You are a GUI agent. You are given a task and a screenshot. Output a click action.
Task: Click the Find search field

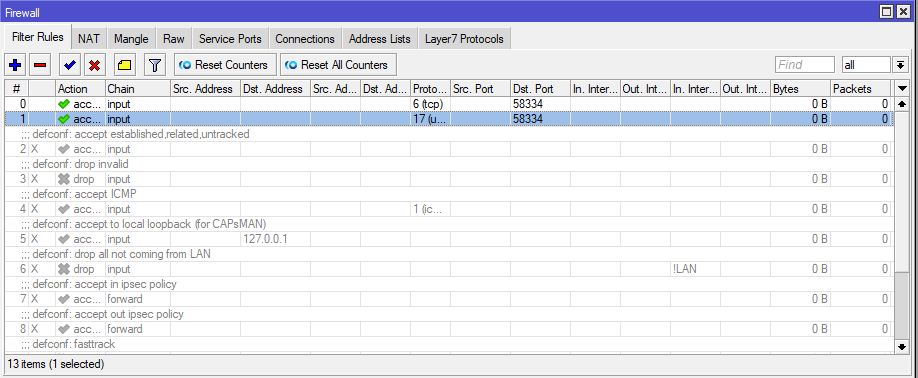805,65
